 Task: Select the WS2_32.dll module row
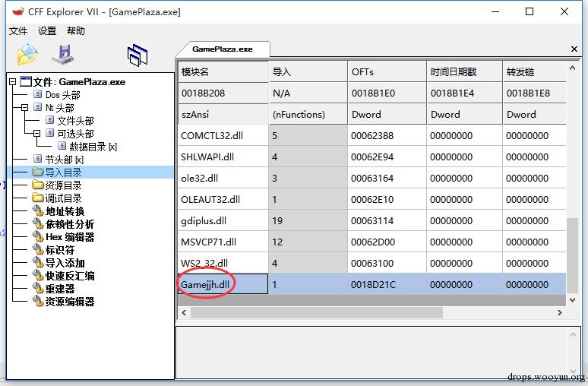tap(371, 263)
